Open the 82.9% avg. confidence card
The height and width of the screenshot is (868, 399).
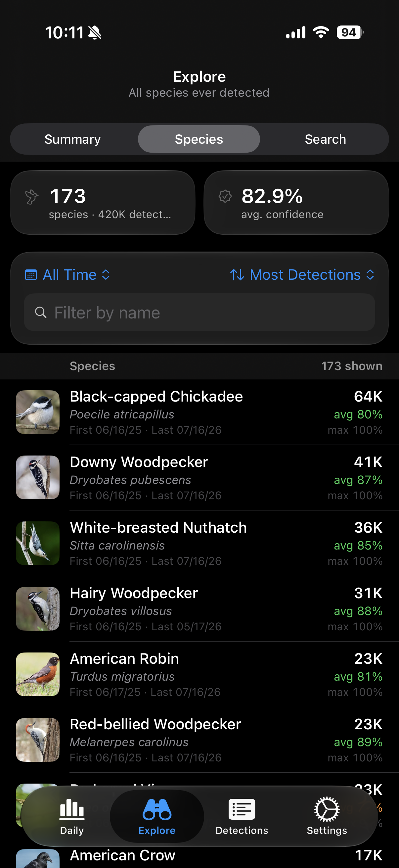(296, 203)
